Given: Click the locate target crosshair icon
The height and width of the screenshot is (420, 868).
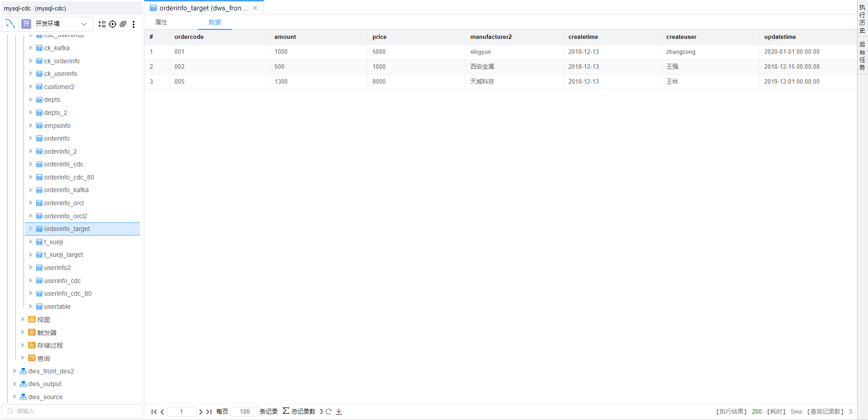Looking at the screenshot, I should click(113, 24).
